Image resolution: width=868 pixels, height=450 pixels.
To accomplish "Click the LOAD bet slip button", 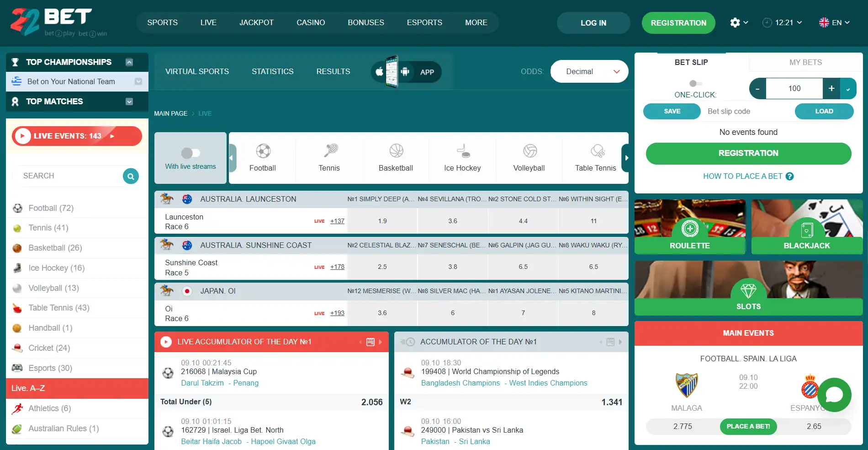I will pos(824,111).
